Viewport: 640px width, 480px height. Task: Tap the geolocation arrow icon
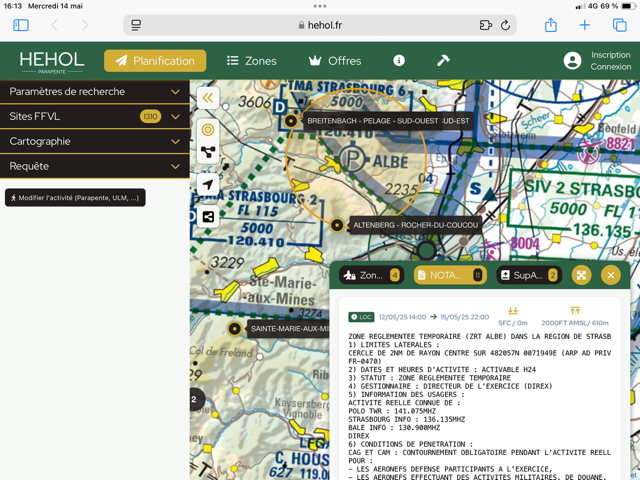click(208, 185)
